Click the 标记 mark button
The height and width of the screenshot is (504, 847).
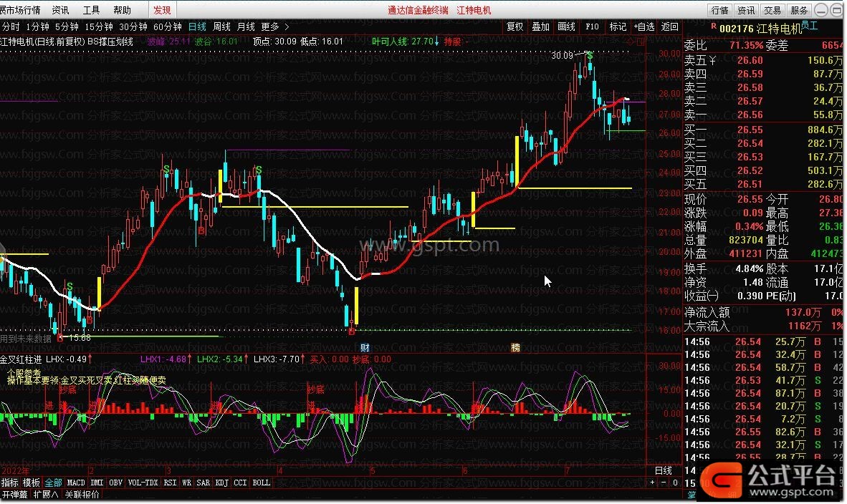click(618, 26)
